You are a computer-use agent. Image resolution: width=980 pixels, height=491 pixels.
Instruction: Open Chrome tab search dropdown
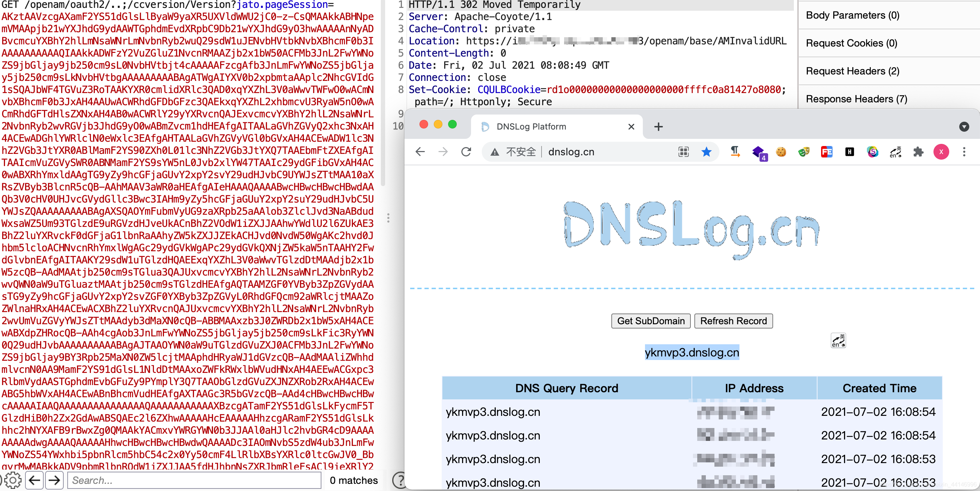pyautogui.click(x=964, y=127)
